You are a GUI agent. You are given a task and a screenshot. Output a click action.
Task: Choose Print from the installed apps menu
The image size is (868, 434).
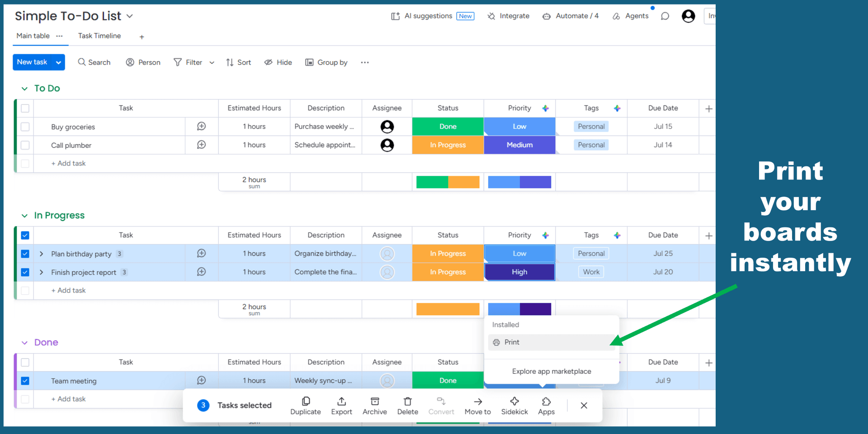pyautogui.click(x=552, y=342)
